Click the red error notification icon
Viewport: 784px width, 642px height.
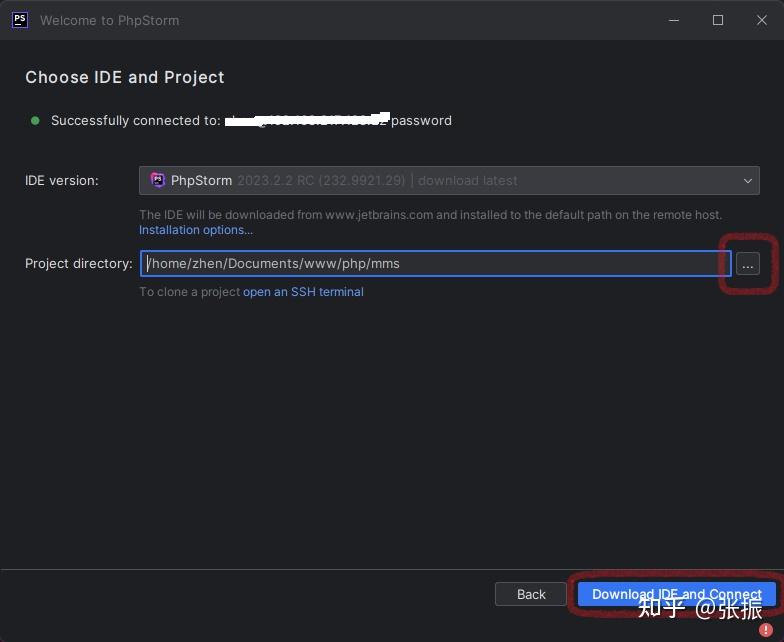coord(766,630)
